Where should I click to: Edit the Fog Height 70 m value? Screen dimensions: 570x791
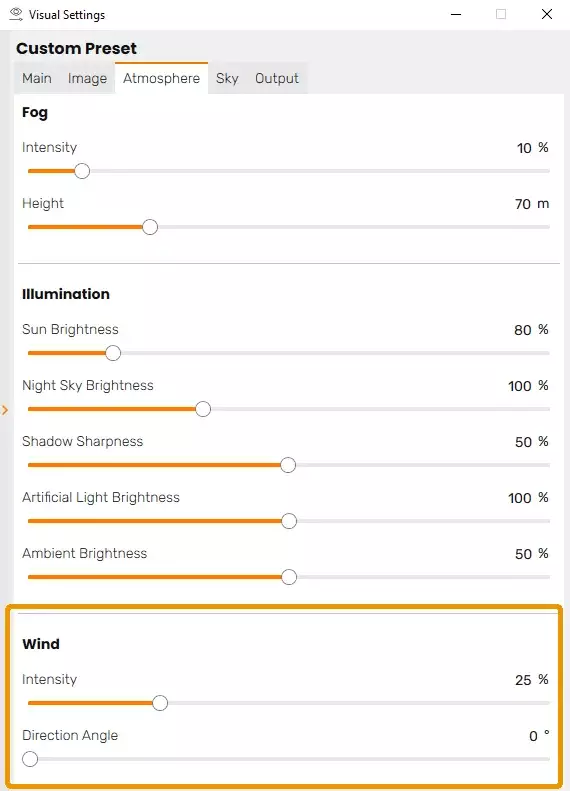(523, 204)
